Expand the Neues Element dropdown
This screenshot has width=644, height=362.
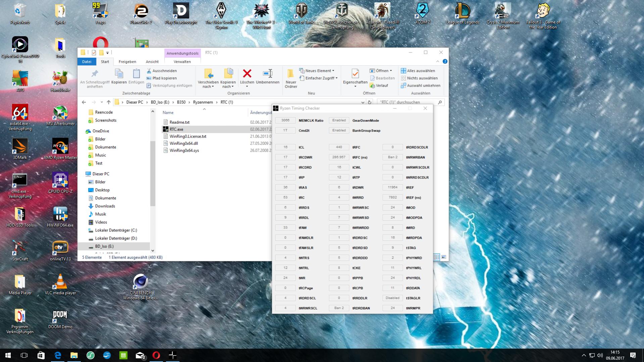click(317, 71)
